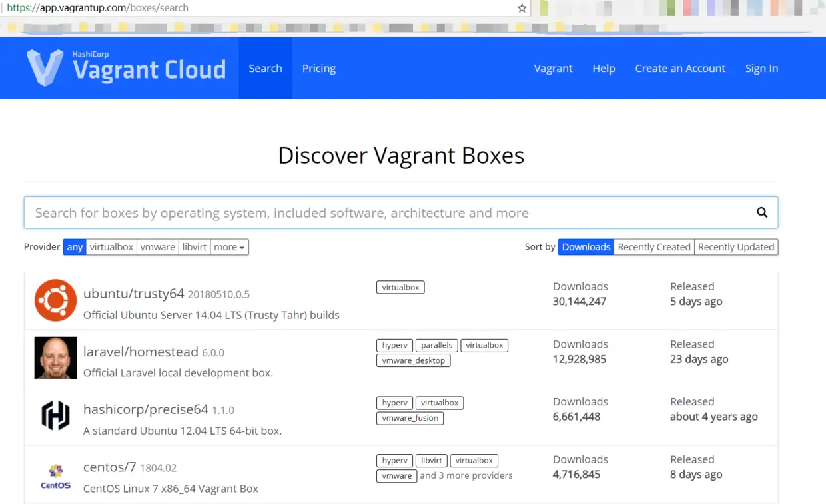
Task: Click Sign In link
Action: (x=761, y=68)
